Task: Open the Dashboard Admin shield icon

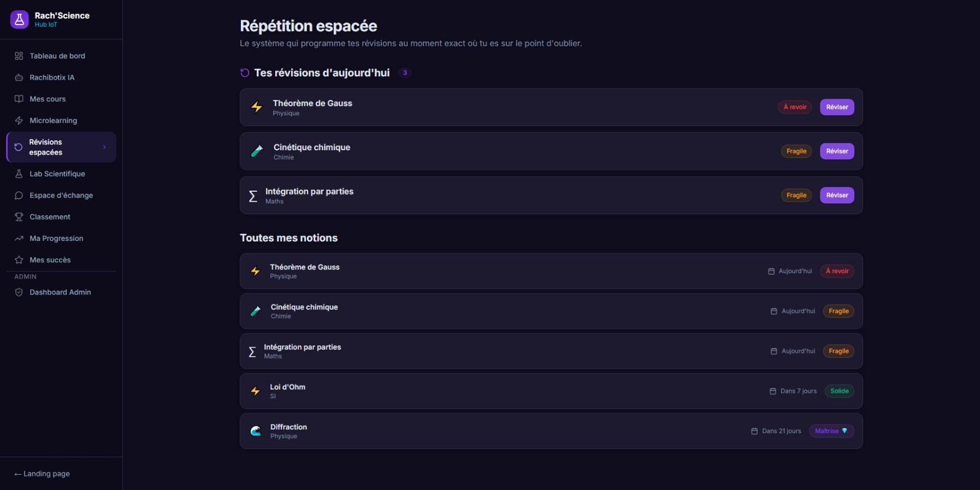Action: pyautogui.click(x=19, y=292)
